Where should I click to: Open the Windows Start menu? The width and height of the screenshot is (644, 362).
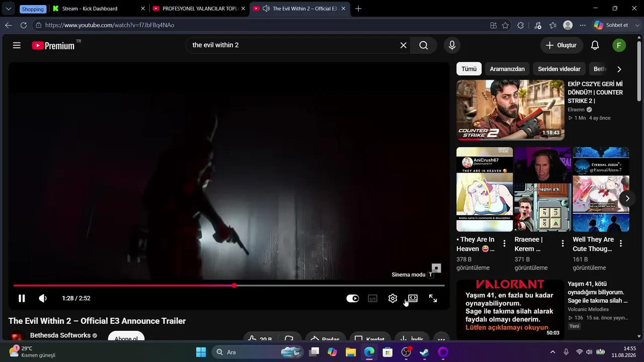coord(201,352)
